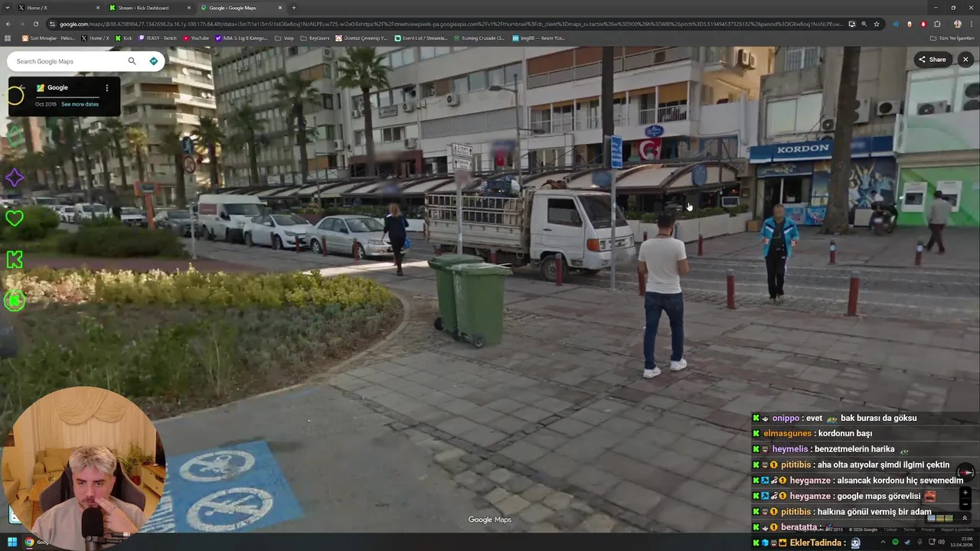Open the TEASY - Twitch bookmark
Image resolution: width=980 pixels, height=551 pixels.
(x=157, y=37)
